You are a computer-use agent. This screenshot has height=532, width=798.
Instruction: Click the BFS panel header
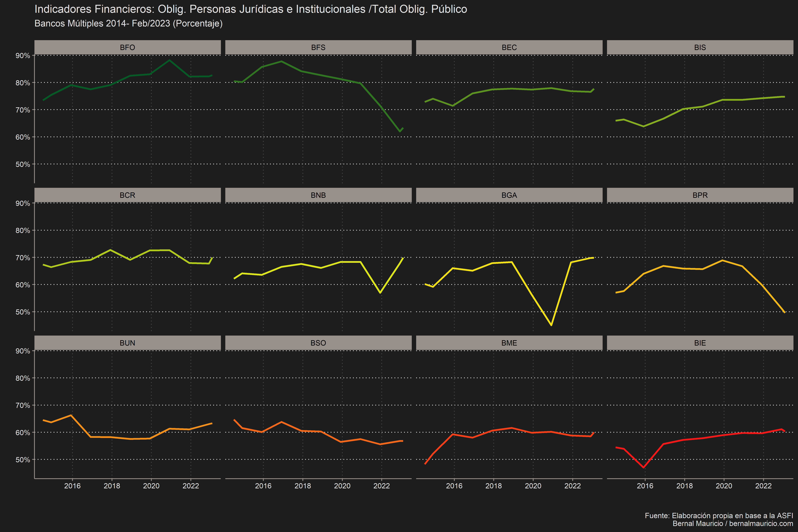pos(318,47)
